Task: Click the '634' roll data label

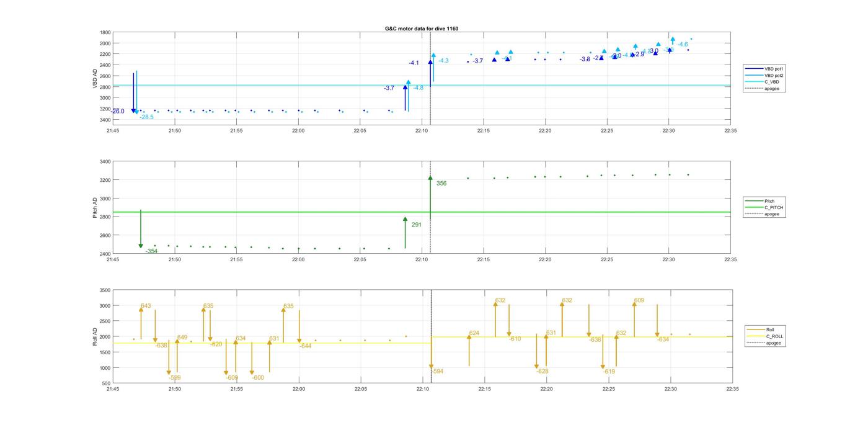Action: pos(241,339)
